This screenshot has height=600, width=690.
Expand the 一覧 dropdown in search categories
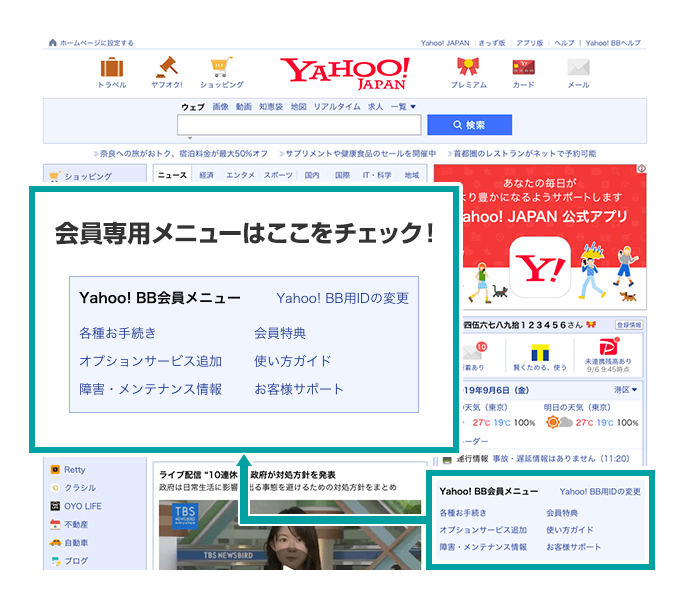(403, 106)
